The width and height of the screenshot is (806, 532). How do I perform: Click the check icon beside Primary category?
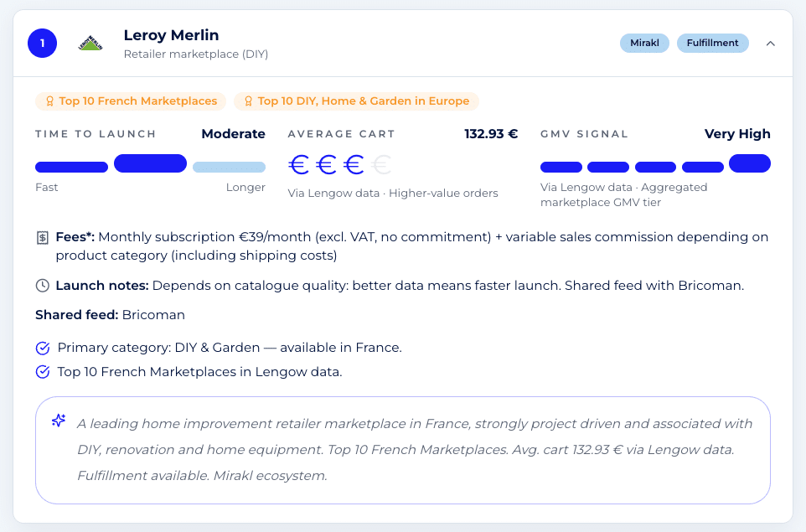(x=43, y=348)
